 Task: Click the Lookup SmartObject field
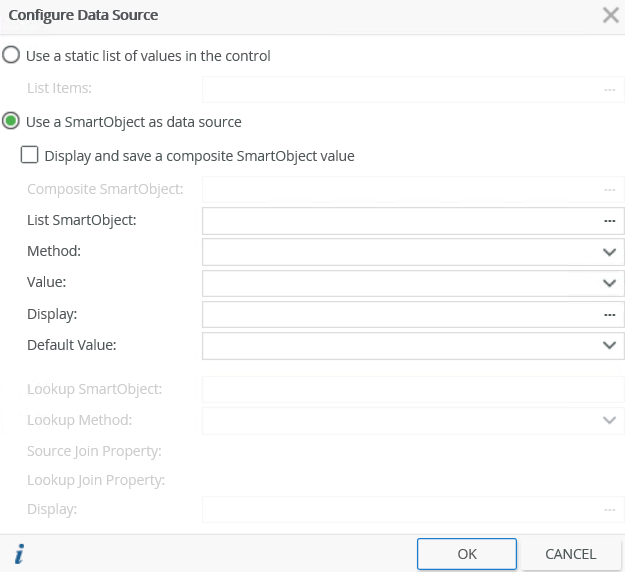(412, 389)
